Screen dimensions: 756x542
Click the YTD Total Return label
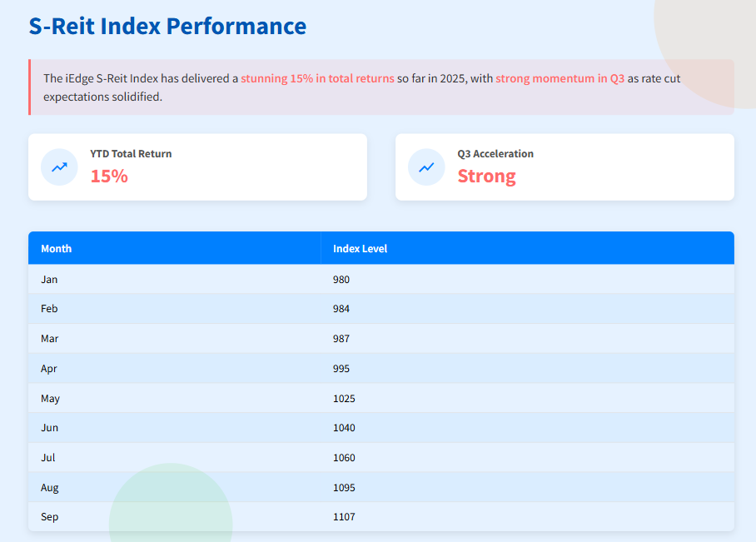pyautogui.click(x=131, y=154)
